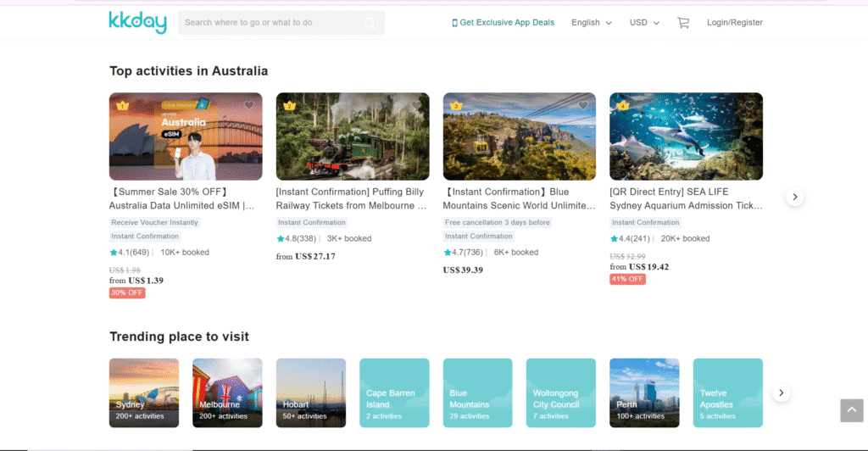Favorite the Australia eSIM card heart
Image resolution: width=868 pixels, height=451 pixels.
(249, 106)
